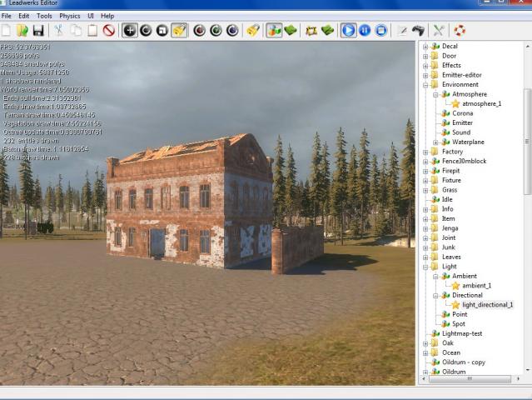Open help via the lifebuoy icon

click(x=459, y=31)
